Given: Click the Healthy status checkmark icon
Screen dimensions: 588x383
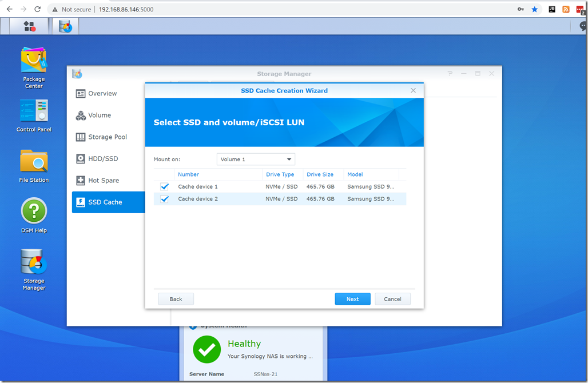Looking at the screenshot, I should tap(206, 349).
